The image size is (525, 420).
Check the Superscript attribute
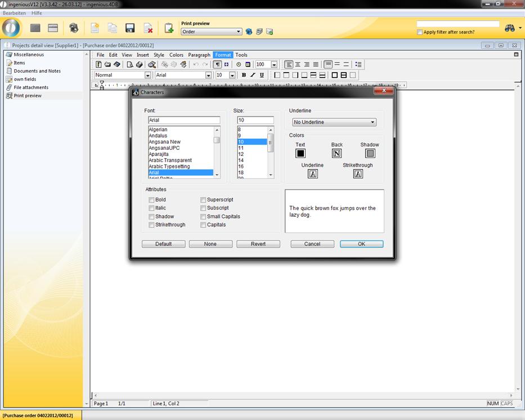pos(203,200)
